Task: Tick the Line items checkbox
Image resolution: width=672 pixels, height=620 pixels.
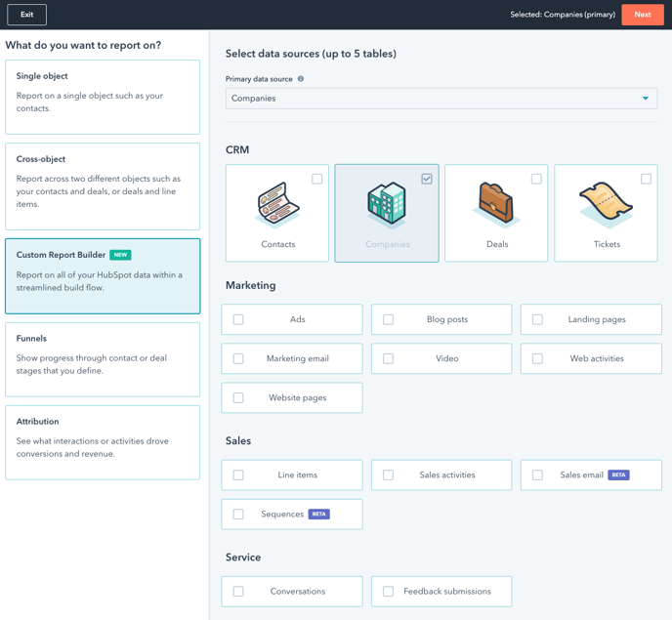Action: point(238,475)
